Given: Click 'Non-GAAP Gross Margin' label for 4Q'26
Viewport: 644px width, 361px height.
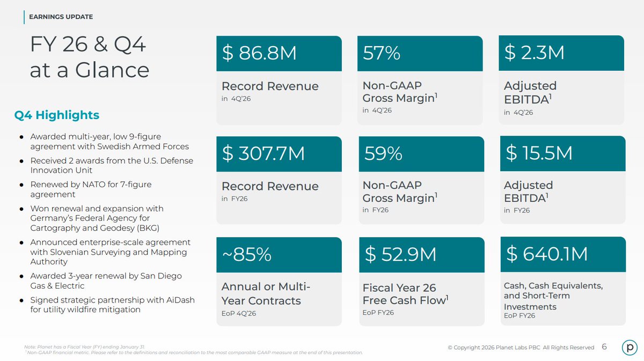Looking at the screenshot, I should [x=400, y=92].
